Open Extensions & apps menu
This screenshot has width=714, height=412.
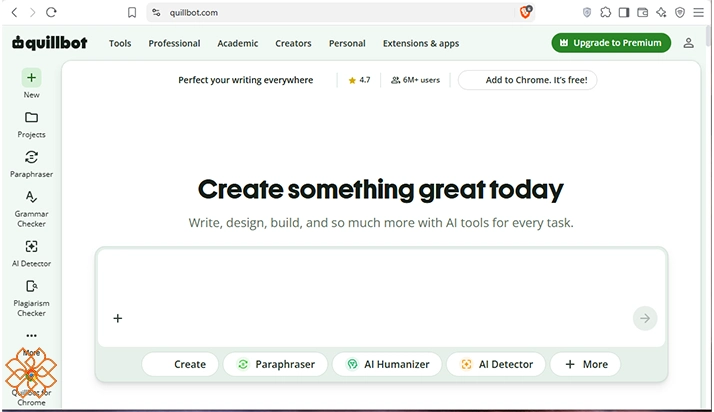tap(421, 43)
